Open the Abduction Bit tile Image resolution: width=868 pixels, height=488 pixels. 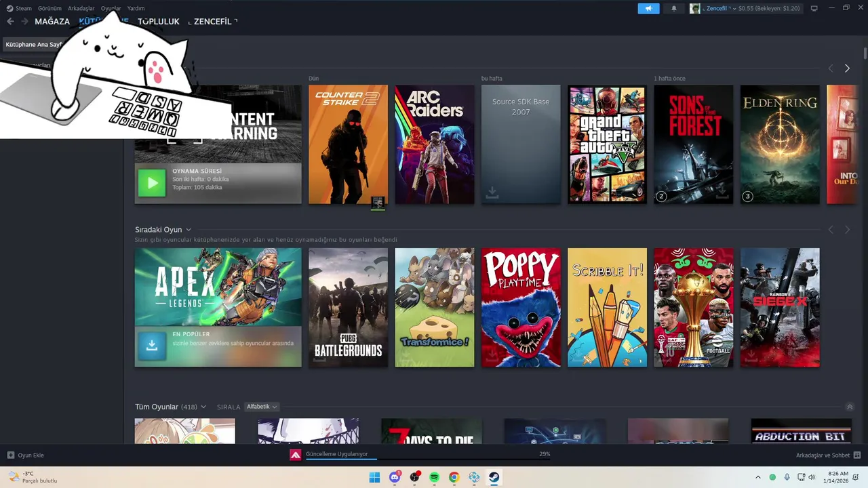point(802,431)
